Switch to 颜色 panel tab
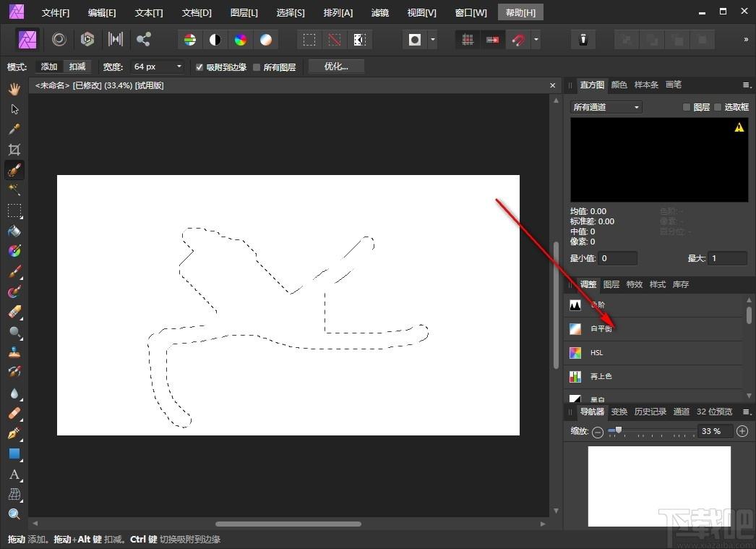This screenshot has height=549, width=756. click(619, 85)
